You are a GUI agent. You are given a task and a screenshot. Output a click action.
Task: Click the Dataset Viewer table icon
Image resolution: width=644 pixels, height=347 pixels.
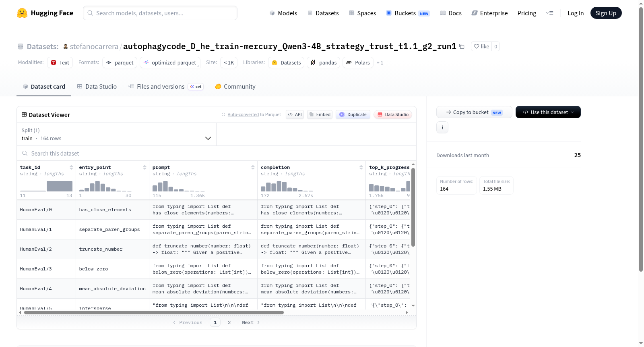tap(24, 114)
